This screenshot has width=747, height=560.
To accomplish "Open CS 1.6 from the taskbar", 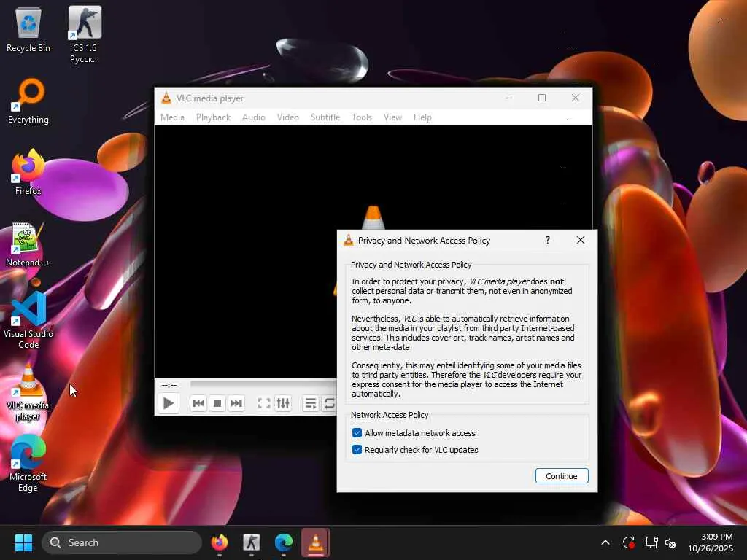I will (252, 542).
